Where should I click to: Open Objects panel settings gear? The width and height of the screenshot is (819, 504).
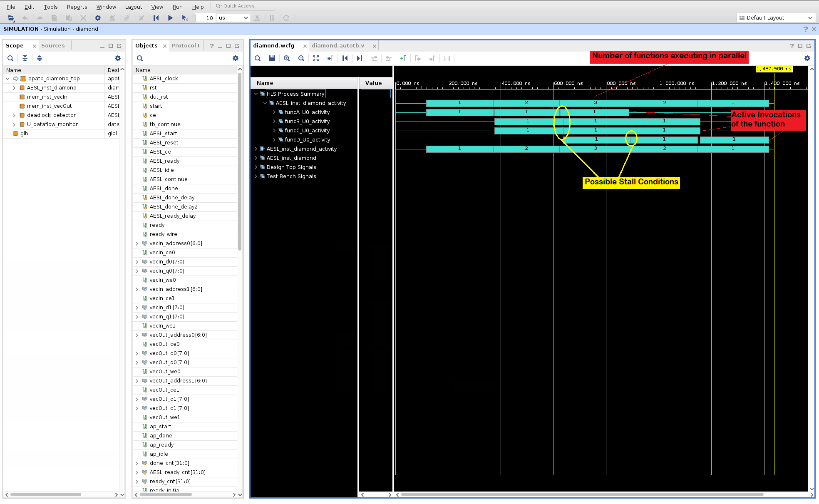(236, 58)
